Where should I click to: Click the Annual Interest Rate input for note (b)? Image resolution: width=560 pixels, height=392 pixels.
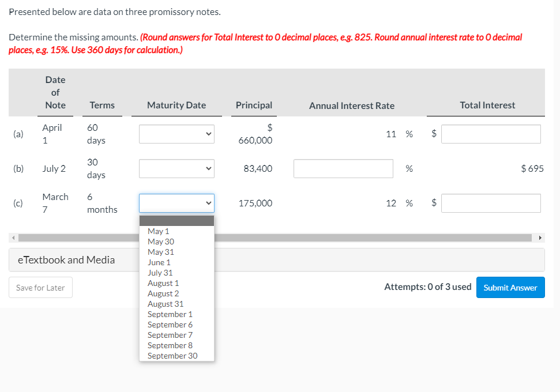tap(343, 168)
